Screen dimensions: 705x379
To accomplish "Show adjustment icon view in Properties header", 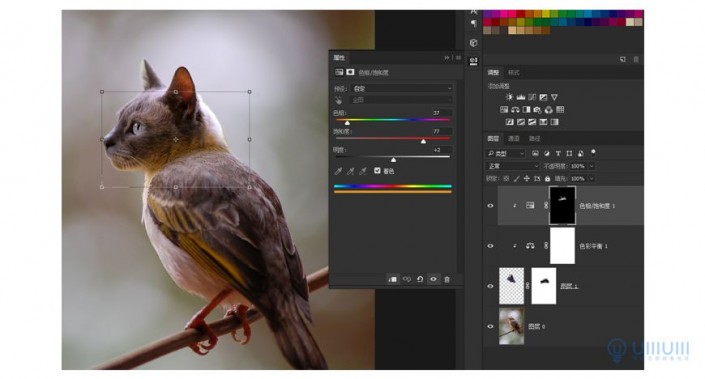I will [339, 72].
